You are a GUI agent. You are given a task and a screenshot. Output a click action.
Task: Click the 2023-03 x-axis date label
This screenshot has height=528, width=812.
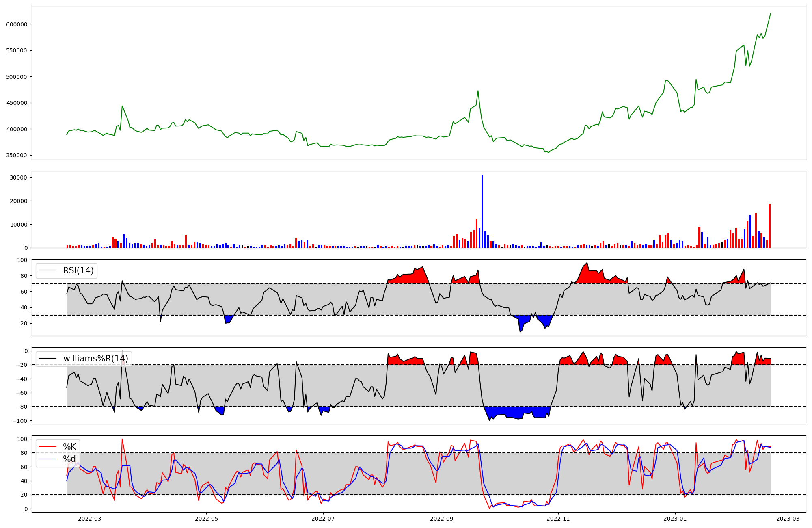point(788,518)
